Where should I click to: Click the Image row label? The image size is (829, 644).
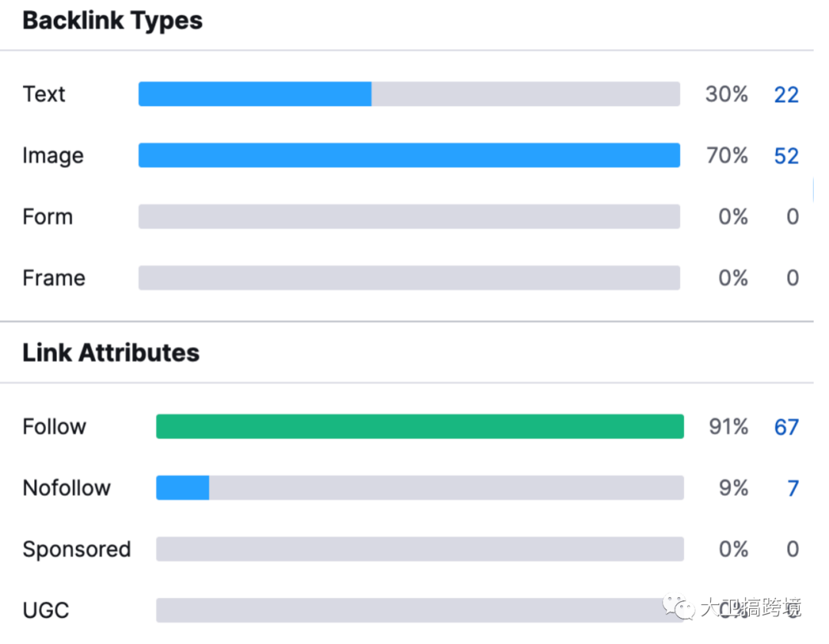(52, 156)
